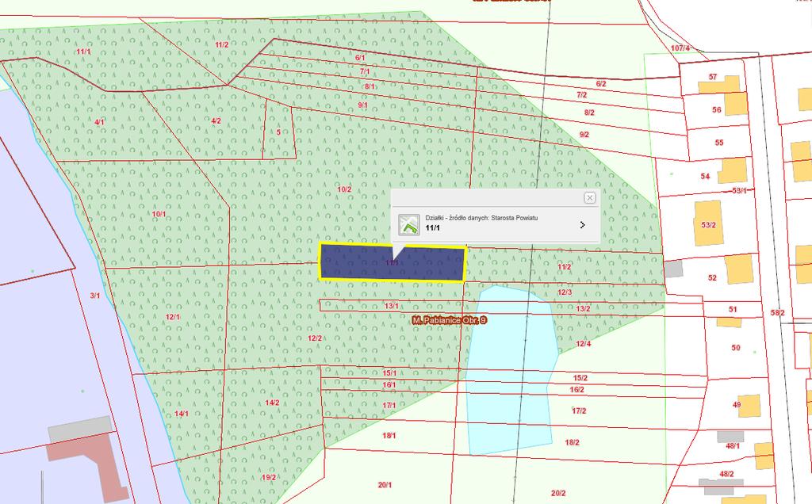Click parcel label 4/1
812x504 pixels.
point(99,122)
